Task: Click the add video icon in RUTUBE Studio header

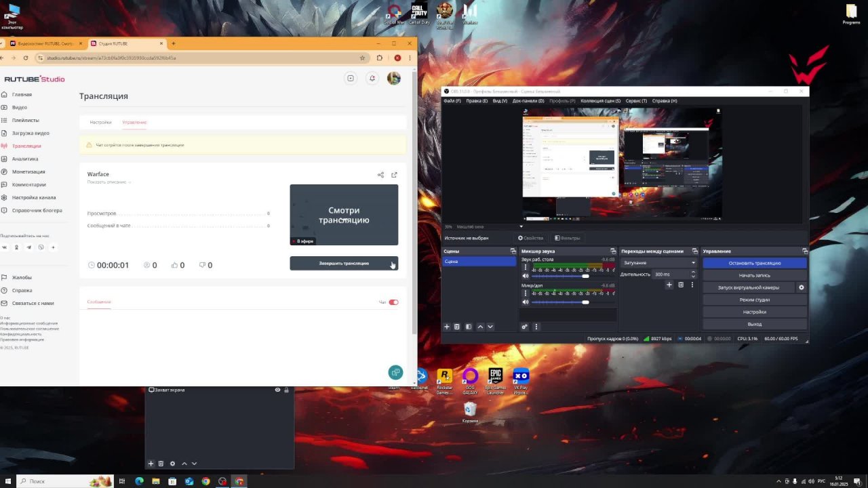Action: point(351,78)
